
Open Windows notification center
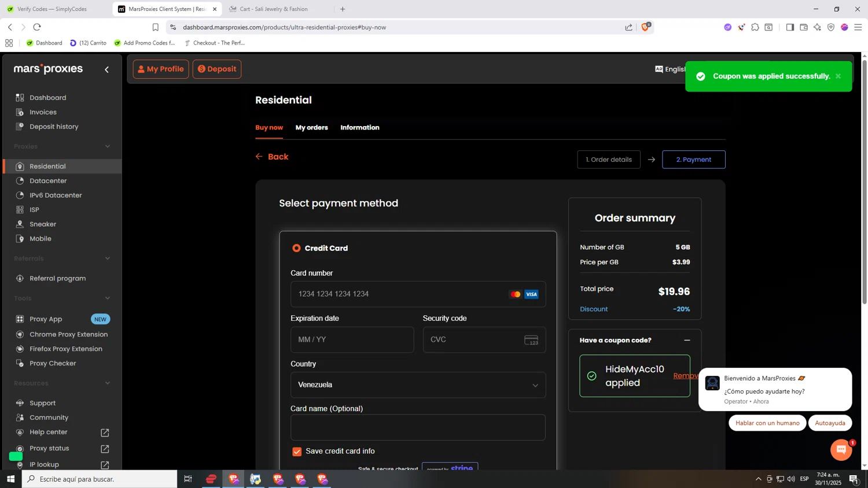click(x=854, y=479)
